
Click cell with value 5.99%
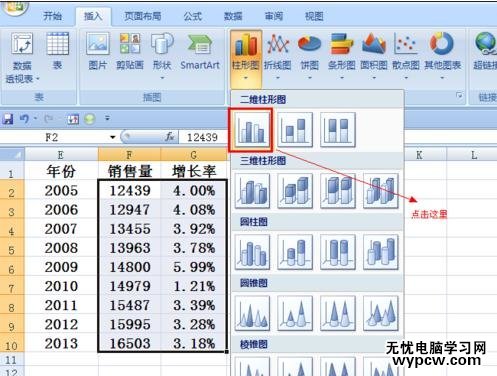click(x=194, y=266)
